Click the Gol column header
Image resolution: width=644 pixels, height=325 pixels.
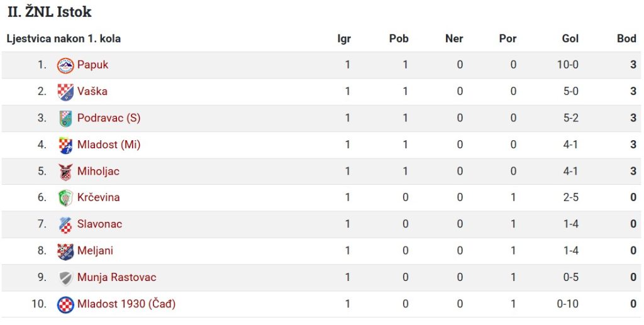pos(570,38)
